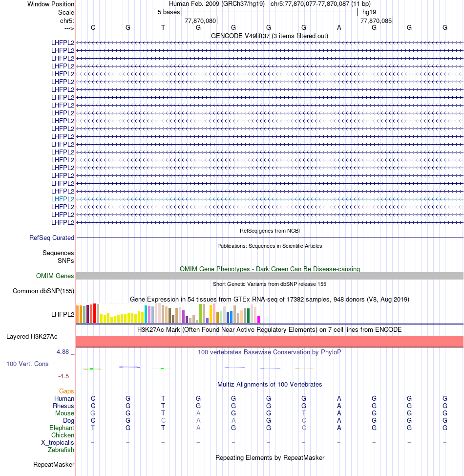
Task: Click the Layered H3K27Ac track label
Action: coord(32,337)
